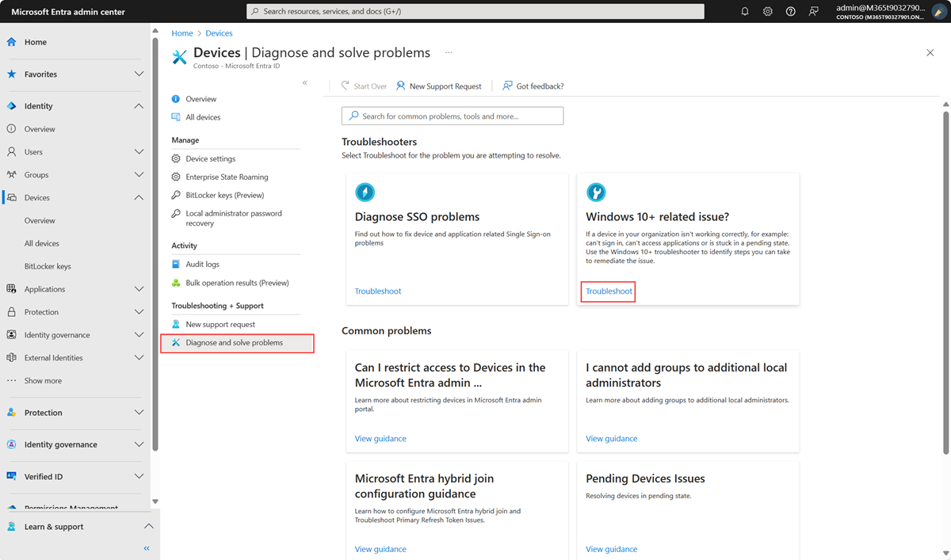This screenshot has height=560, width=951.
Task: Click main content vertical scrollbar
Action: tap(945, 281)
